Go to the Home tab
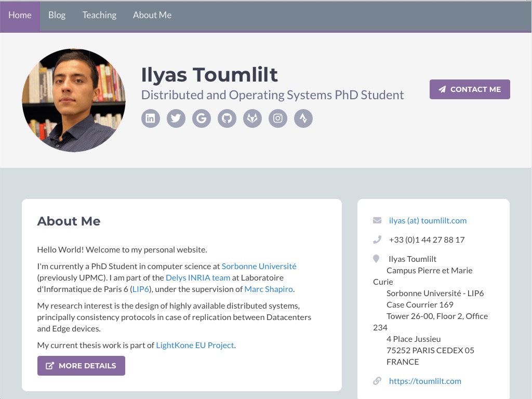The width and height of the screenshot is (532, 399). point(20,16)
